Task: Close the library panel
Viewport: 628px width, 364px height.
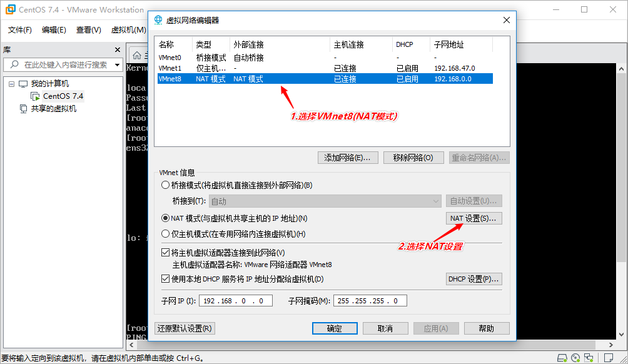Action: click(118, 49)
